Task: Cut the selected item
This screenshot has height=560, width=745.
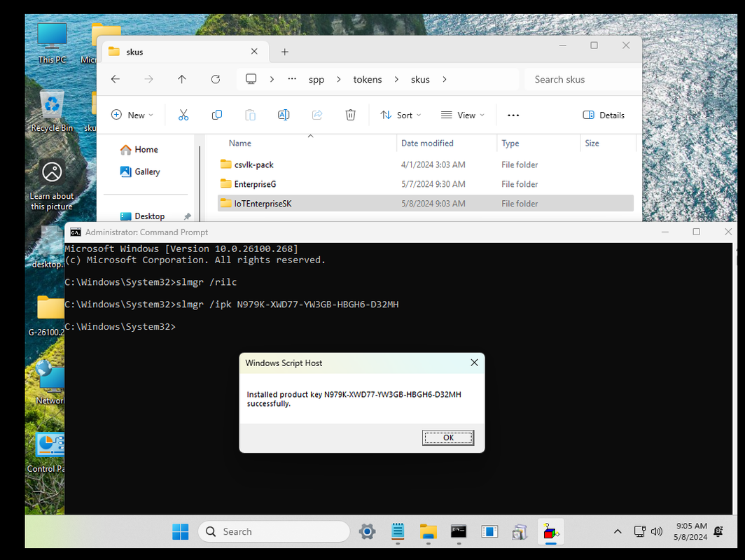Action: 183,115
